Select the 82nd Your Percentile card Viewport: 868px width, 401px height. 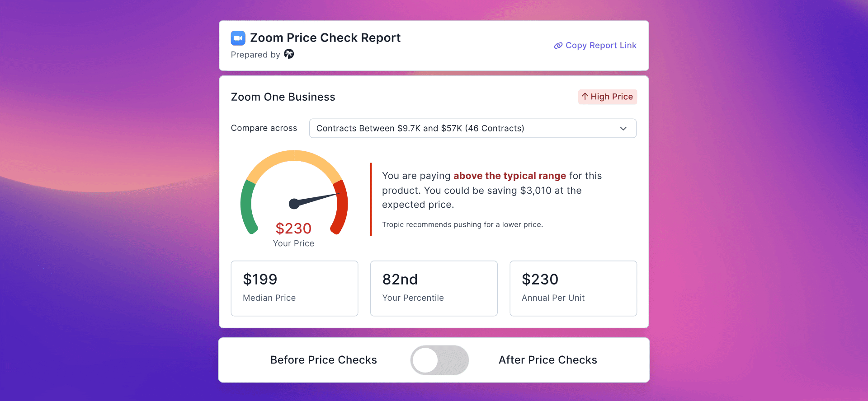434,288
